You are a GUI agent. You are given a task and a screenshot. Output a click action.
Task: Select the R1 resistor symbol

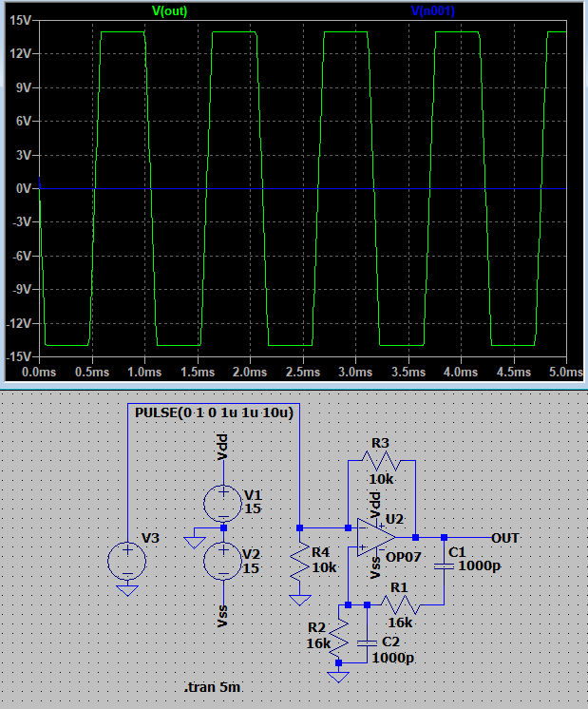click(x=399, y=604)
